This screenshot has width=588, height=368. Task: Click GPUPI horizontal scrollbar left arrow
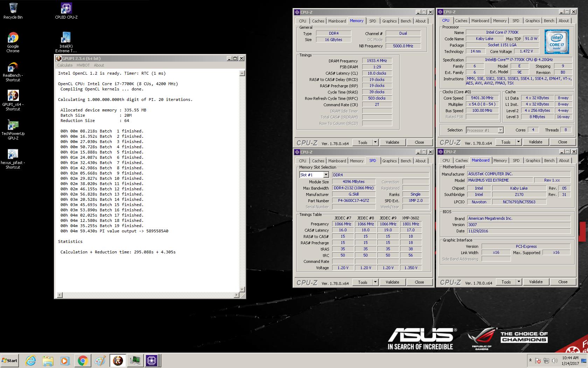(59, 295)
